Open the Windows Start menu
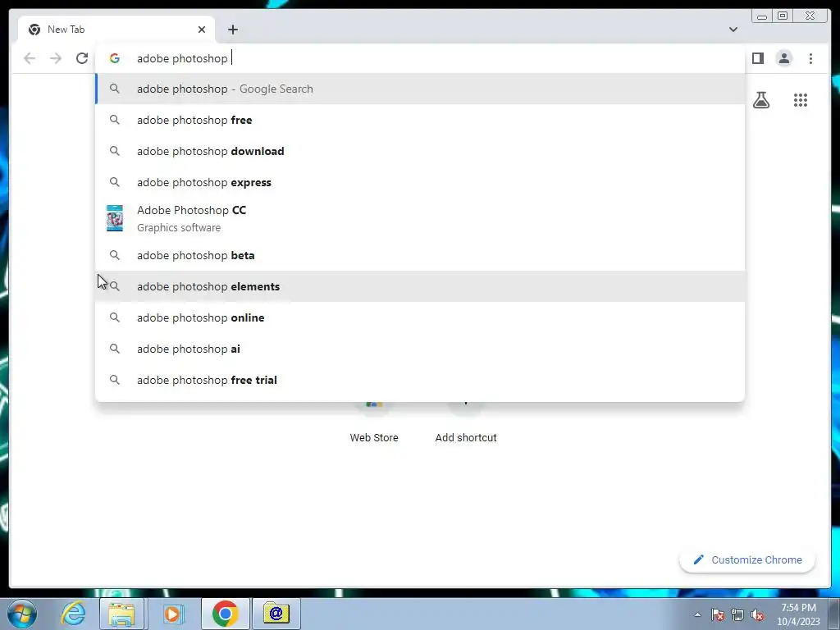The height and width of the screenshot is (630, 840). (x=21, y=614)
